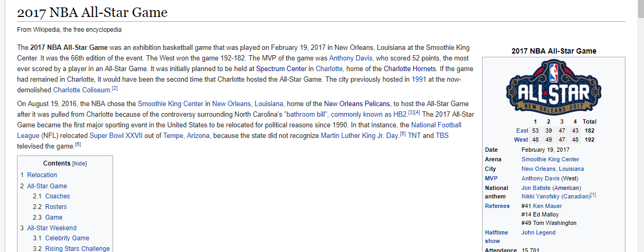644x252 pixels.
Task: Follow the National Football League link
Action: point(436,125)
